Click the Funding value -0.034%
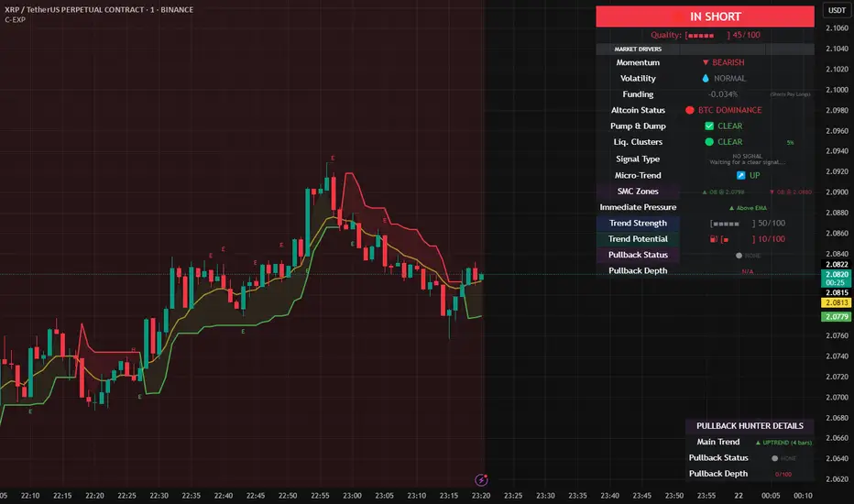 pyautogui.click(x=723, y=94)
